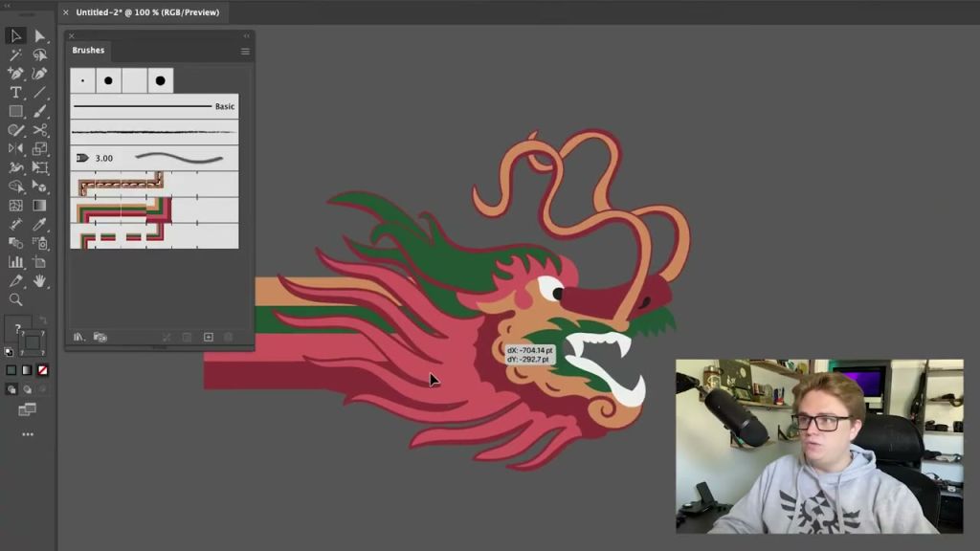Select the Basic brush stroke
The width and height of the screenshot is (980, 551).
point(154,106)
